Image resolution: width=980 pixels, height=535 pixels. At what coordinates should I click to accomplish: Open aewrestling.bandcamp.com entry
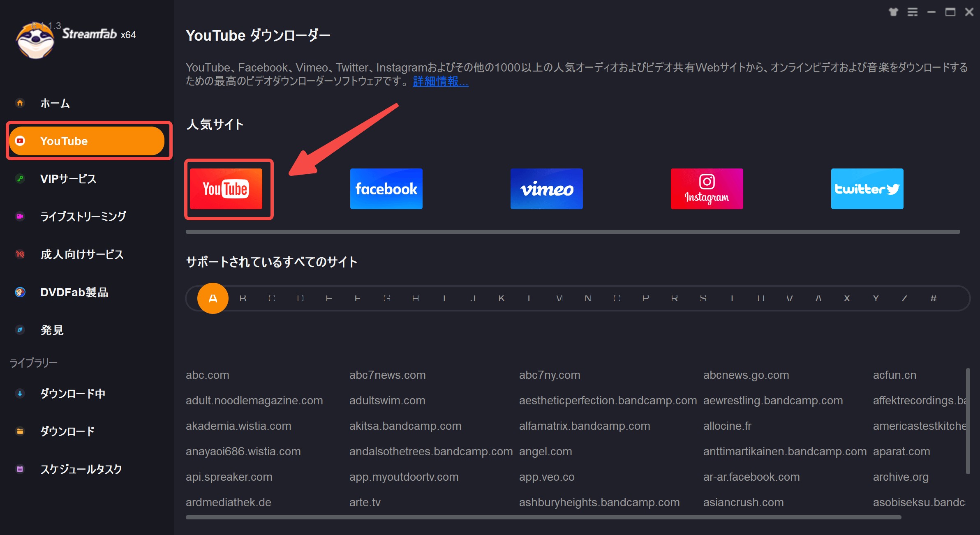point(773,400)
